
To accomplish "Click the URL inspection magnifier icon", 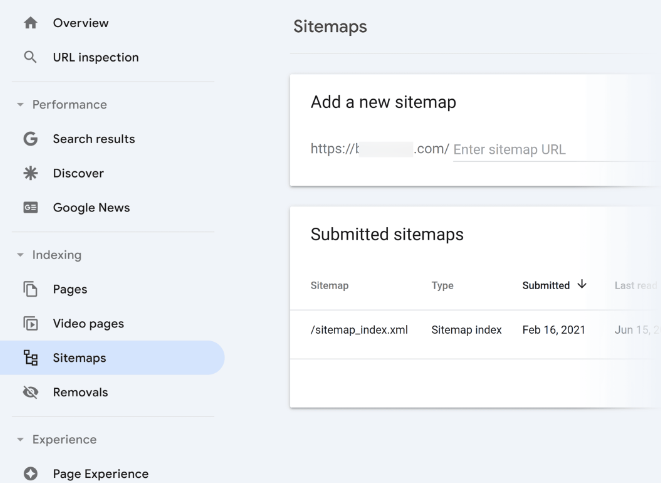I will [30, 57].
